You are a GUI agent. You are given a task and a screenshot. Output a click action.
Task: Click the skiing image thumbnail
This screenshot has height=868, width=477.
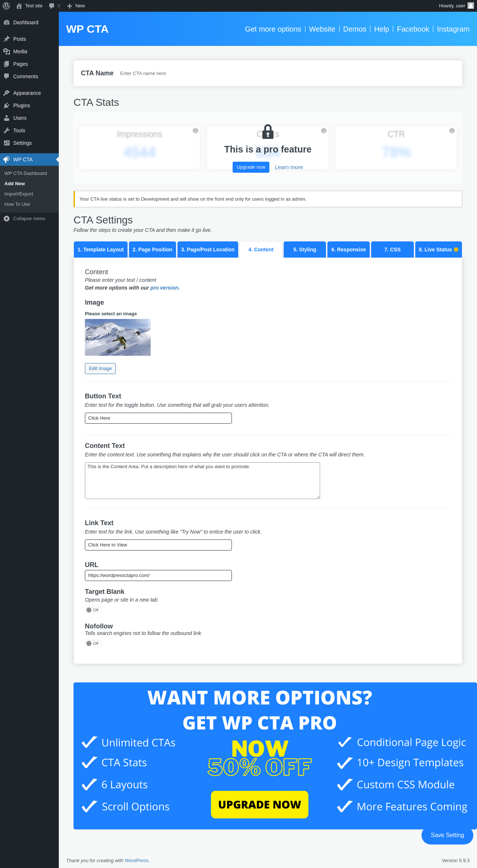[x=118, y=337]
